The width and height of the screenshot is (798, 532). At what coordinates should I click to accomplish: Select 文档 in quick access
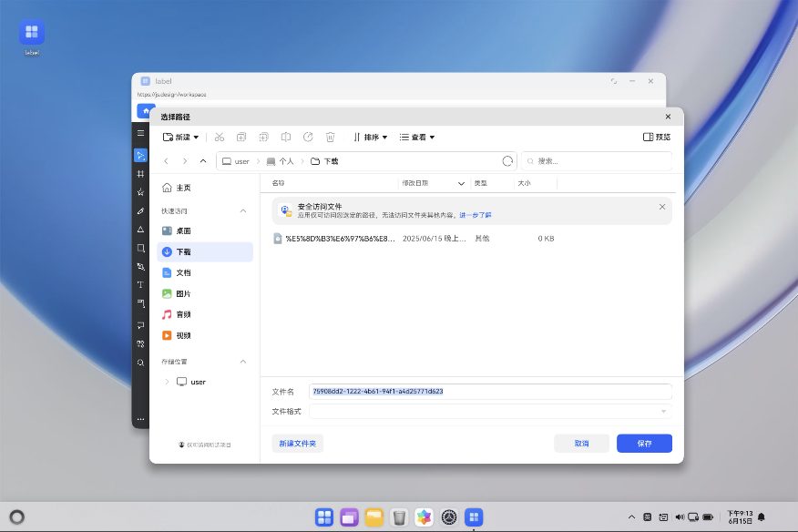205,273
